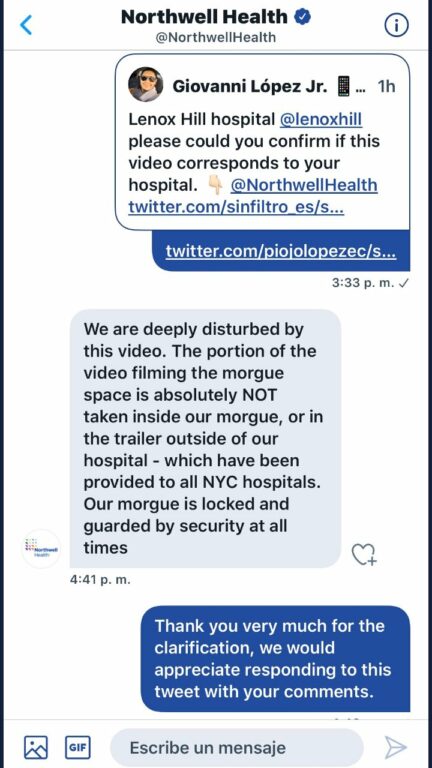The height and width of the screenshot is (768, 432).
Task: Open the image picker icon
Action: tap(36, 747)
